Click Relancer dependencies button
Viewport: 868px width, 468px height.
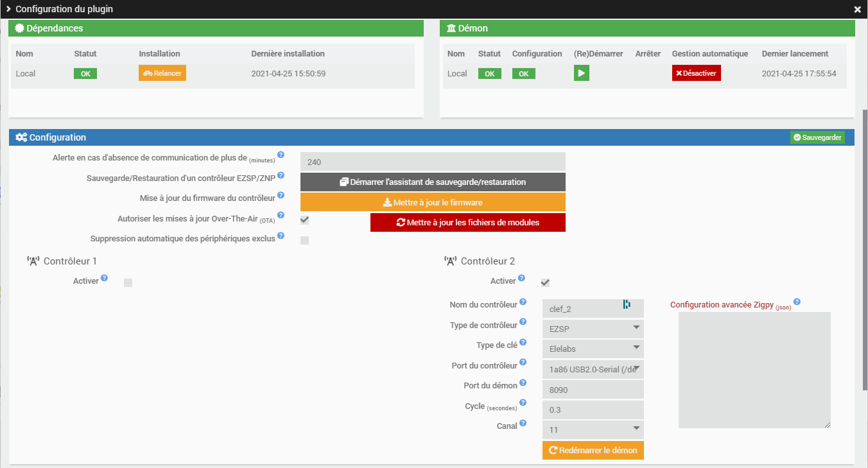(x=162, y=73)
